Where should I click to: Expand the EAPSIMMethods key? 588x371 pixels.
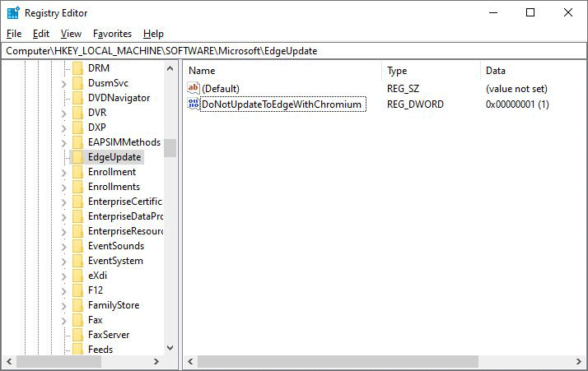[63, 143]
